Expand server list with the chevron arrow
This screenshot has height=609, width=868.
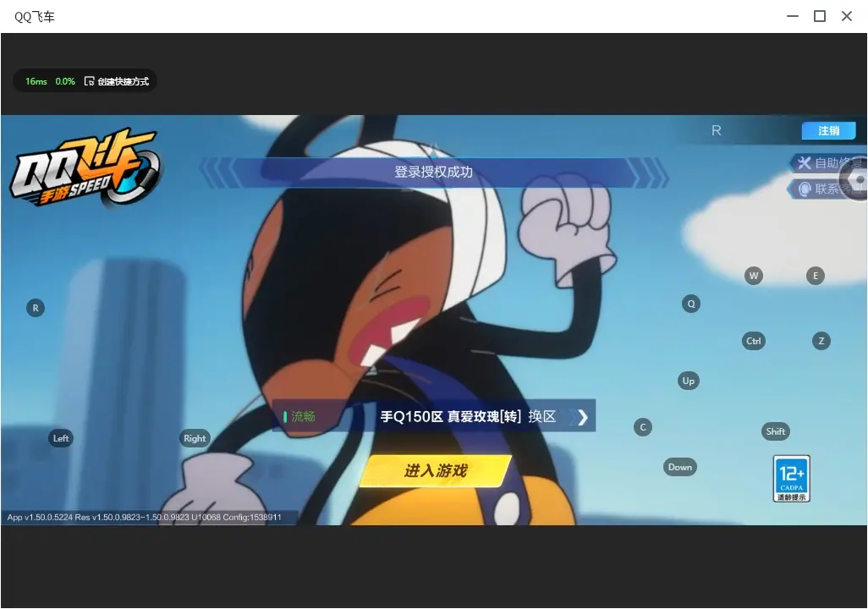(x=582, y=417)
